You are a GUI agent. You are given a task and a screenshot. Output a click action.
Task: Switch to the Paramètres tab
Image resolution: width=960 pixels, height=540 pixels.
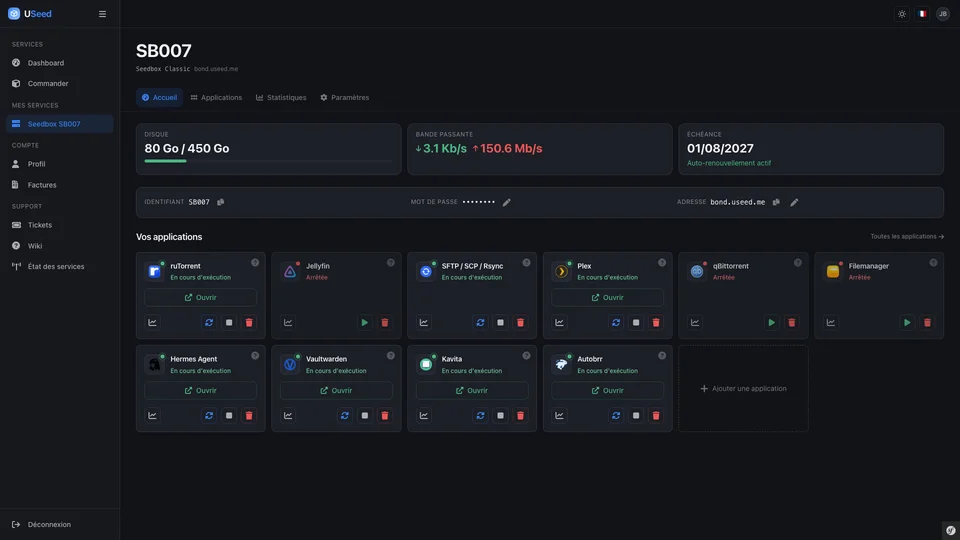tap(345, 97)
